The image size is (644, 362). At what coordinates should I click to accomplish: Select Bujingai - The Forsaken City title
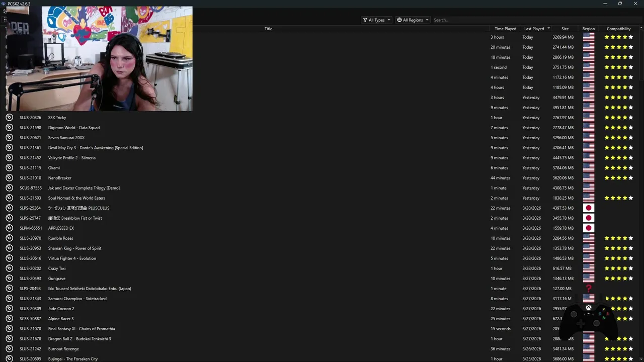click(73, 359)
